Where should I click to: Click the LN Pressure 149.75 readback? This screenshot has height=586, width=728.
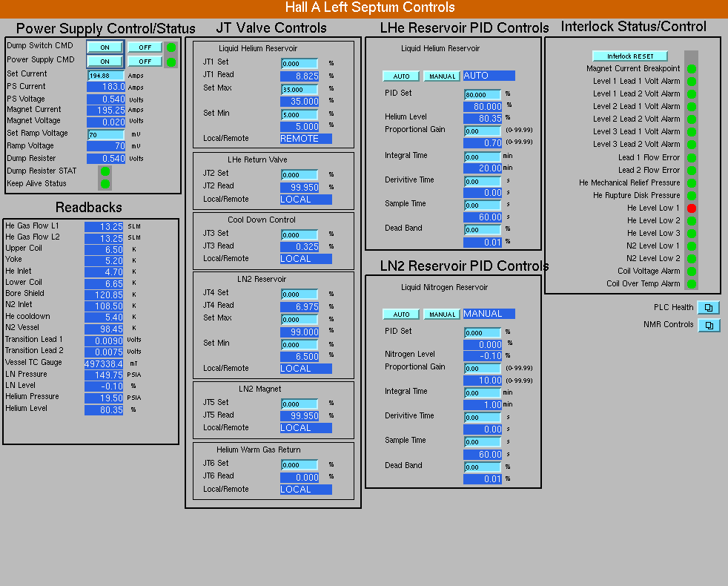click(x=104, y=375)
